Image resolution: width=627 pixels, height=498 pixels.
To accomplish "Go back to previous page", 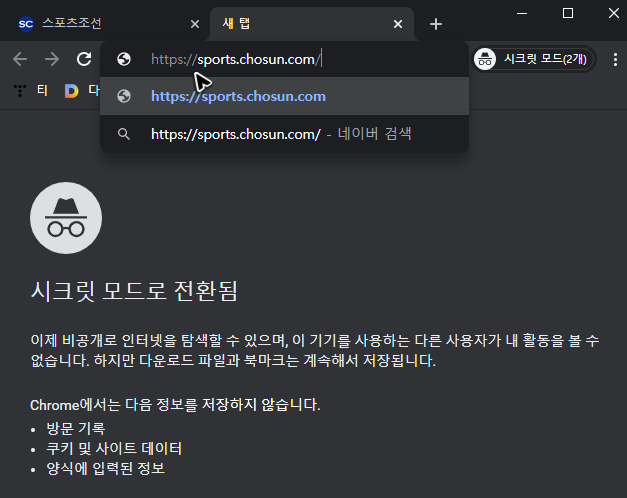I will point(20,59).
